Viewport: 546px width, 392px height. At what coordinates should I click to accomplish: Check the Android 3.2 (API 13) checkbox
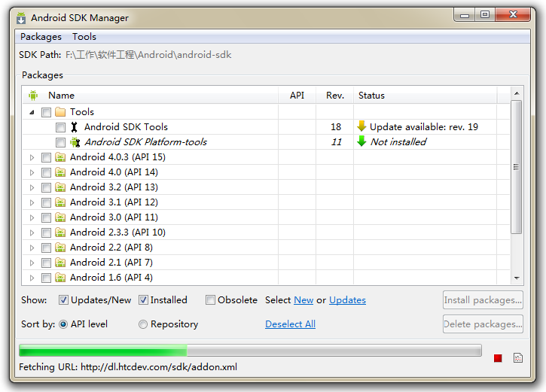(x=46, y=187)
